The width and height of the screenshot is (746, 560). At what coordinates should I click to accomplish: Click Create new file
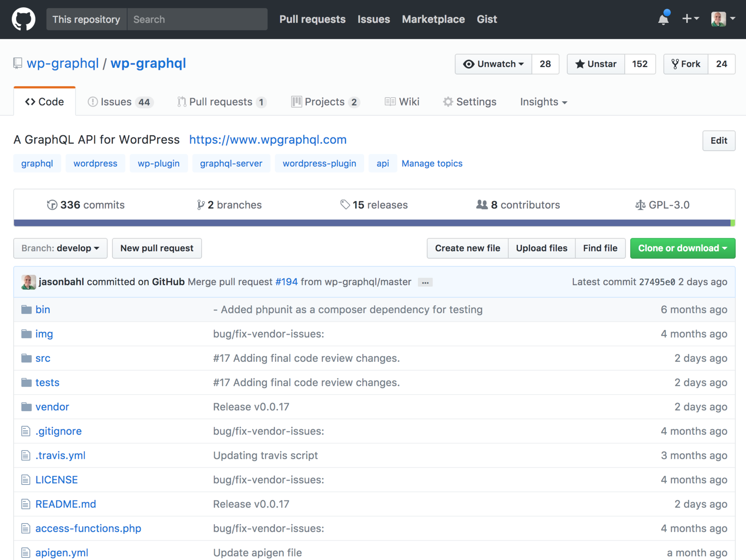click(468, 248)
